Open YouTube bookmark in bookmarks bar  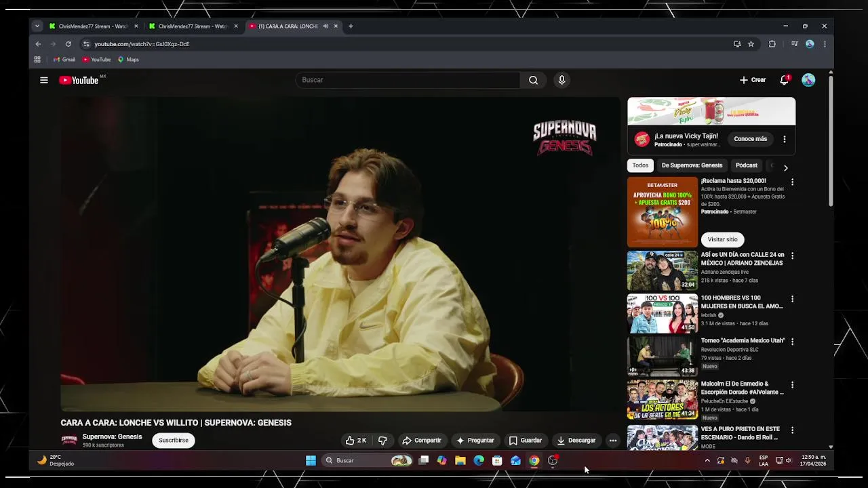click(96, 60)
